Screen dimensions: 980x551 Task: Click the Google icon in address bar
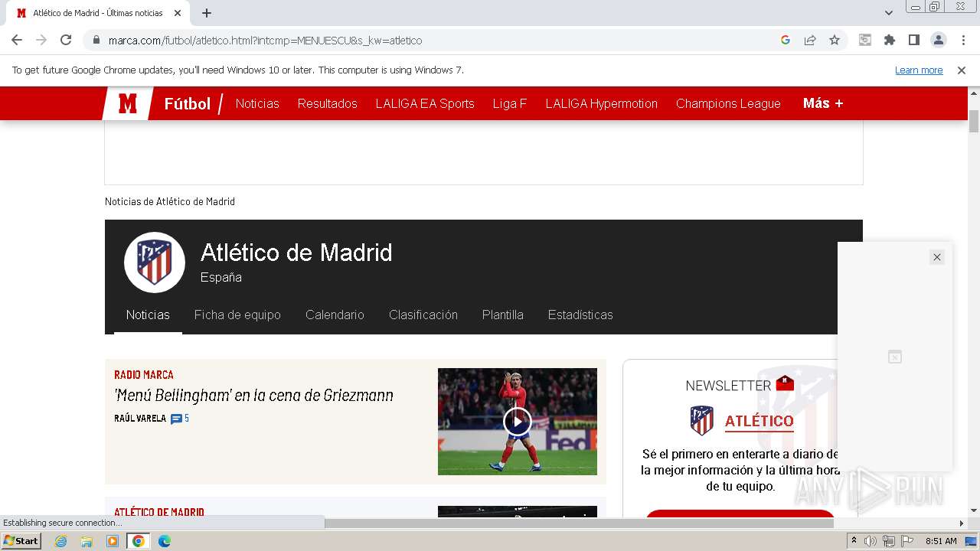click(786, 40)
